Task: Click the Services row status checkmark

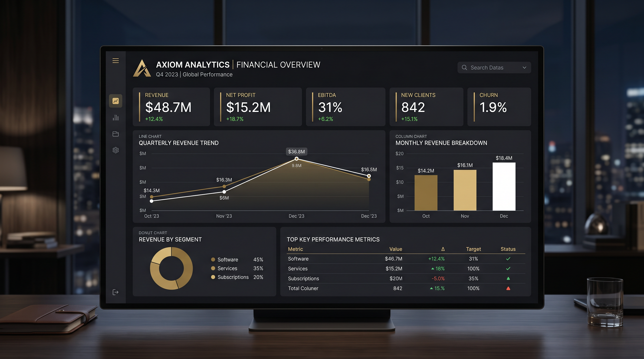Action: [x=508, y=269]
